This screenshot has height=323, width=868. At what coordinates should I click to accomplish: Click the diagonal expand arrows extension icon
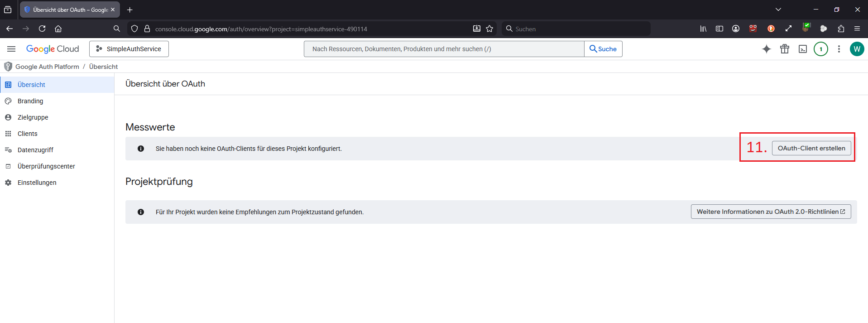pos(788,29)
